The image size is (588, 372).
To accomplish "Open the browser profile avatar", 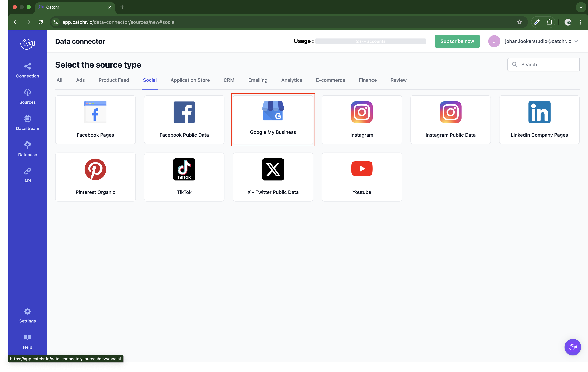I will (568, 22).
